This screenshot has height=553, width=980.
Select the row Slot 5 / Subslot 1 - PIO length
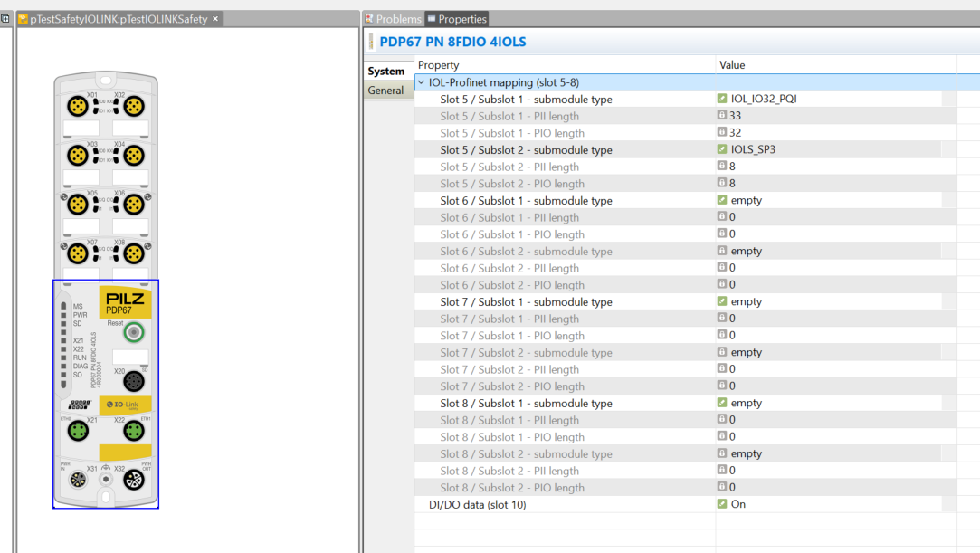686,133
